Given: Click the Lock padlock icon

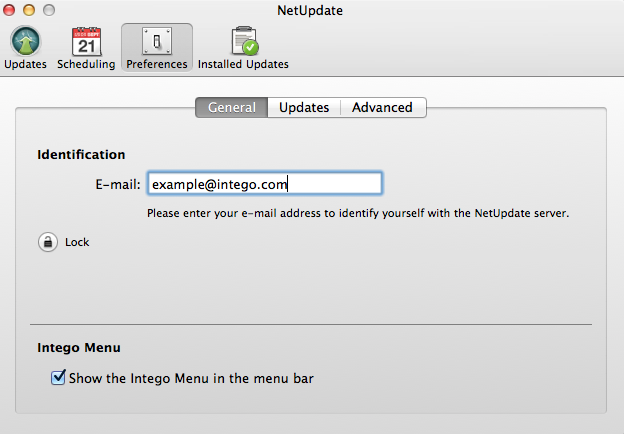Looking at the screenshot, I should coord(48,242).
